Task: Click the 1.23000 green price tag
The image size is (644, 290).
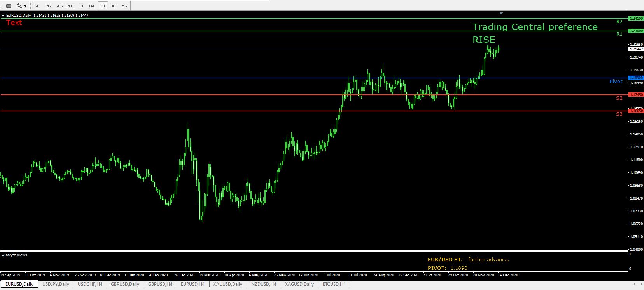Action: click(636, 31)
